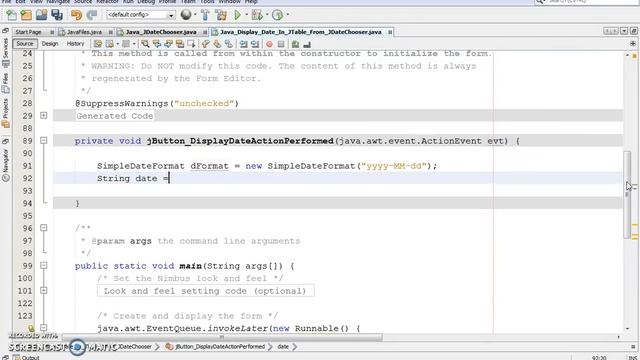Click the Find Next Occurrence icon

(168, 44)
